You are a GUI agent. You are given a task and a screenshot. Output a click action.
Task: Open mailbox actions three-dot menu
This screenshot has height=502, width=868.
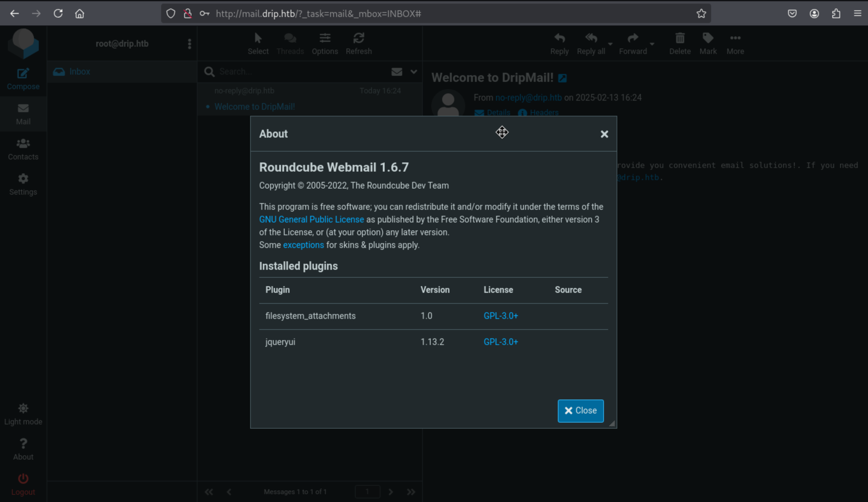click(x=190, y=44)
